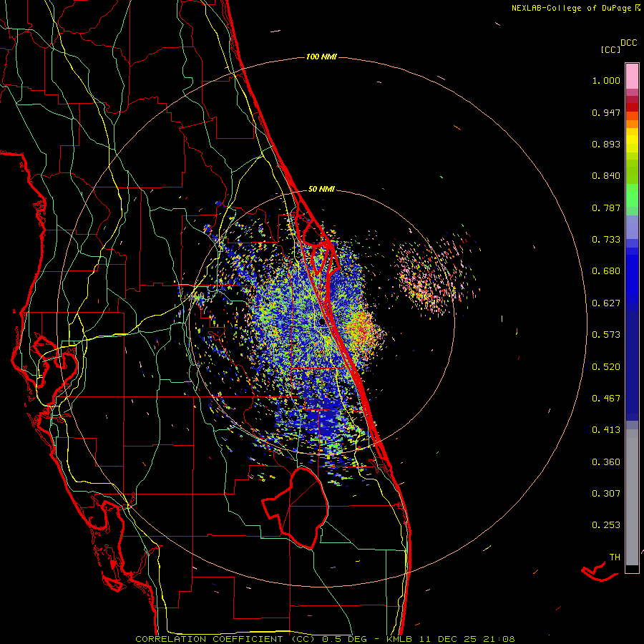644x644 pixels.
Task: Click the gray segment of the color bar
Action: point(632,497)
